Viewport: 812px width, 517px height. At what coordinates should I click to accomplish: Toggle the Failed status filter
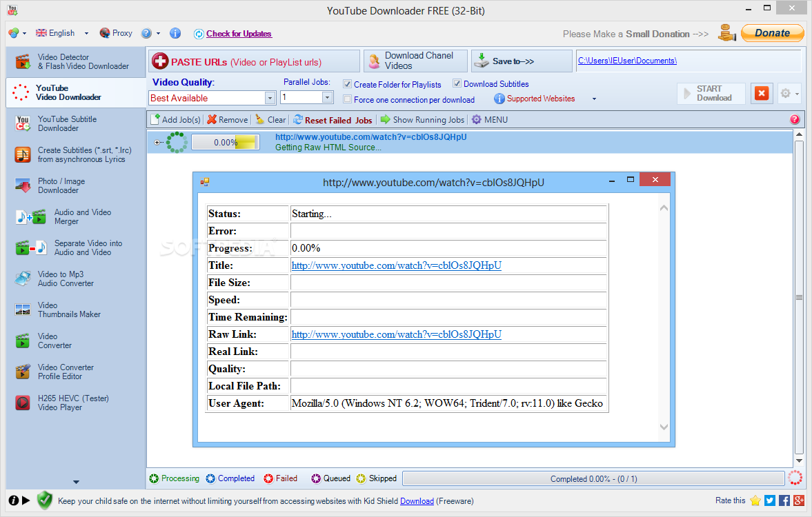[280, 478]
